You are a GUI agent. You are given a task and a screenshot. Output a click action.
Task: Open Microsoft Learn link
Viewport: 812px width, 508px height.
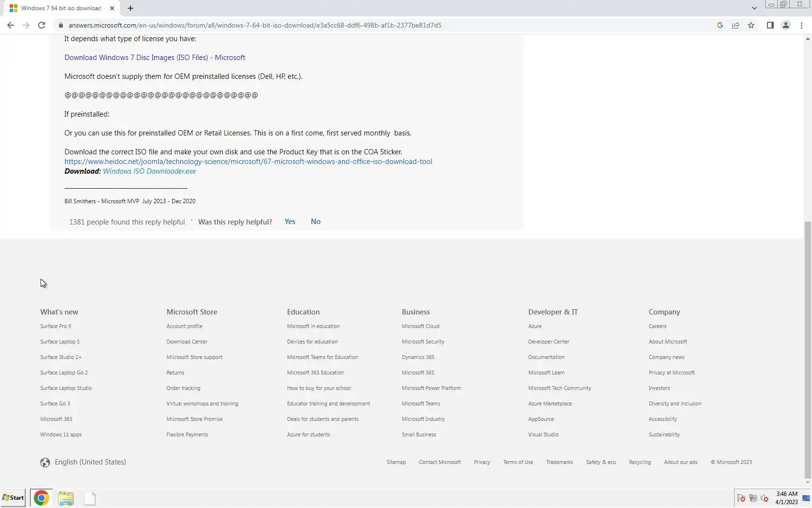pyautogui.click(x=546, y=373)
